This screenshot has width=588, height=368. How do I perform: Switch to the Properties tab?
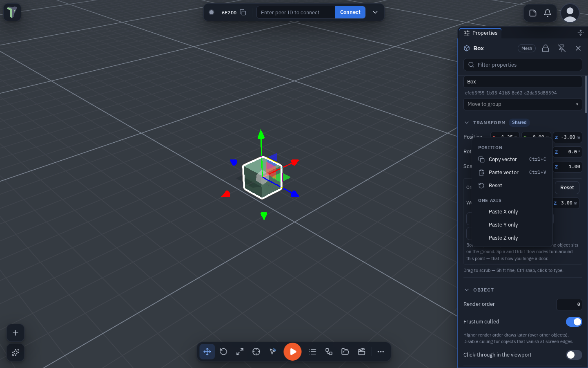pos(481,33)
